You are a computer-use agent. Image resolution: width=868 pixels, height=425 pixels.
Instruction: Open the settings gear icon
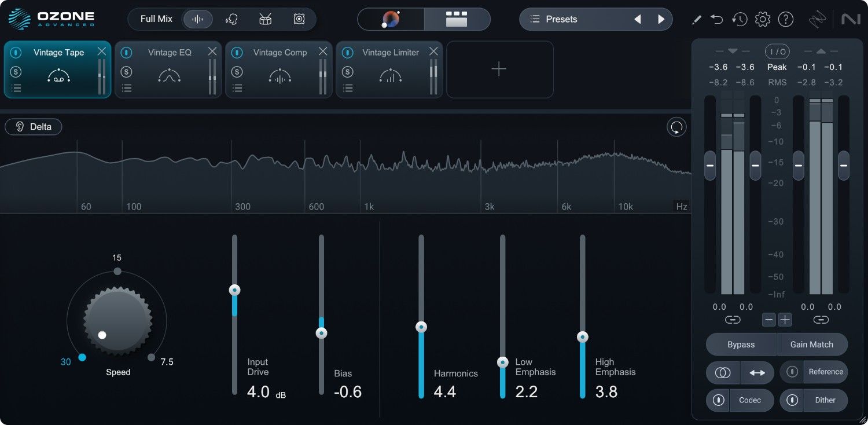763,19
